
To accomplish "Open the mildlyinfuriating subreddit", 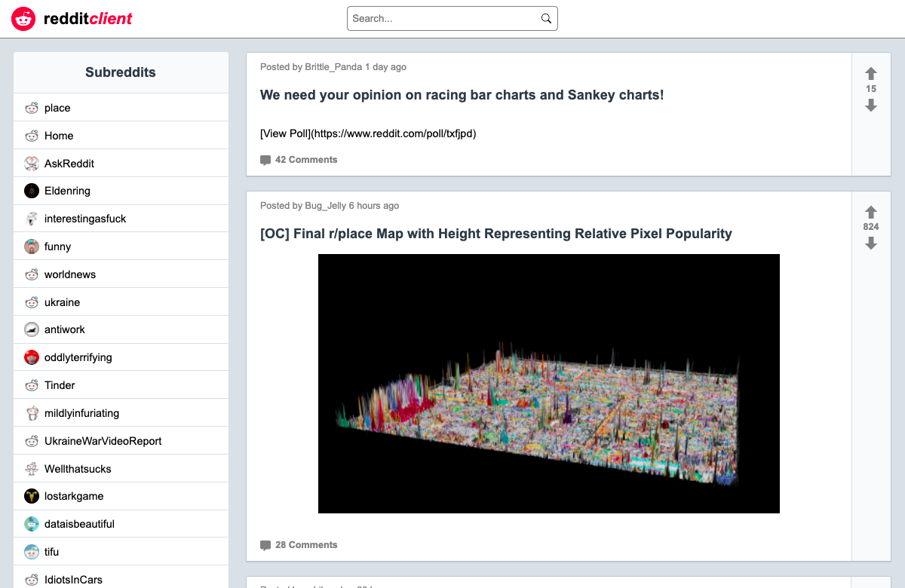I will pos(81,413).
